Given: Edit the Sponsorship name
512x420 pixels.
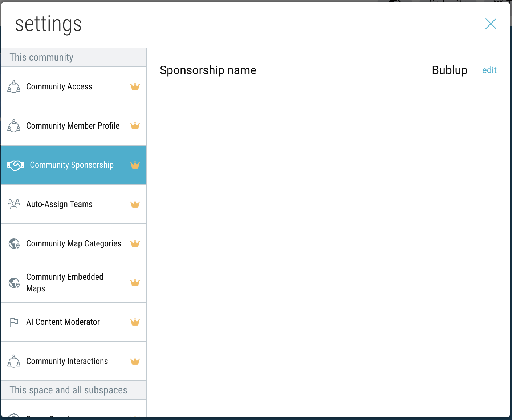Looking at the screenshot, I should (x=489, y=70).
